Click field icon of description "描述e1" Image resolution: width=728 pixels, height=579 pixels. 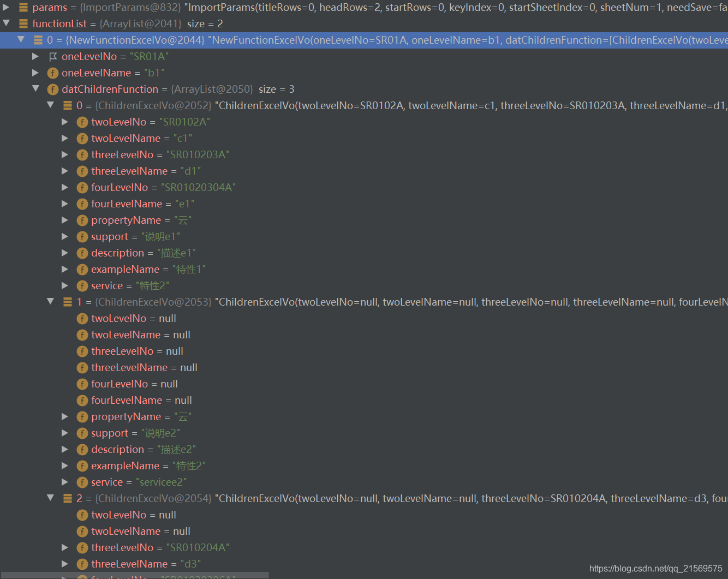tap(82, 253)
